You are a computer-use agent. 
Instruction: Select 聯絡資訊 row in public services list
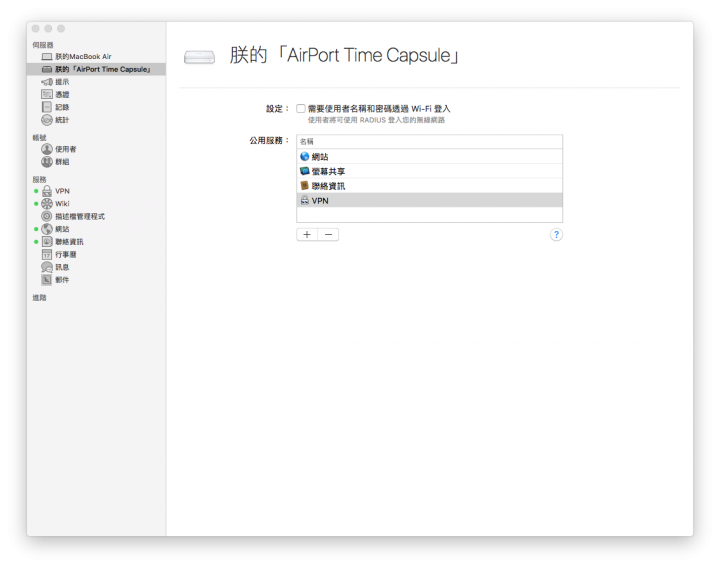(x=429, y=186)
